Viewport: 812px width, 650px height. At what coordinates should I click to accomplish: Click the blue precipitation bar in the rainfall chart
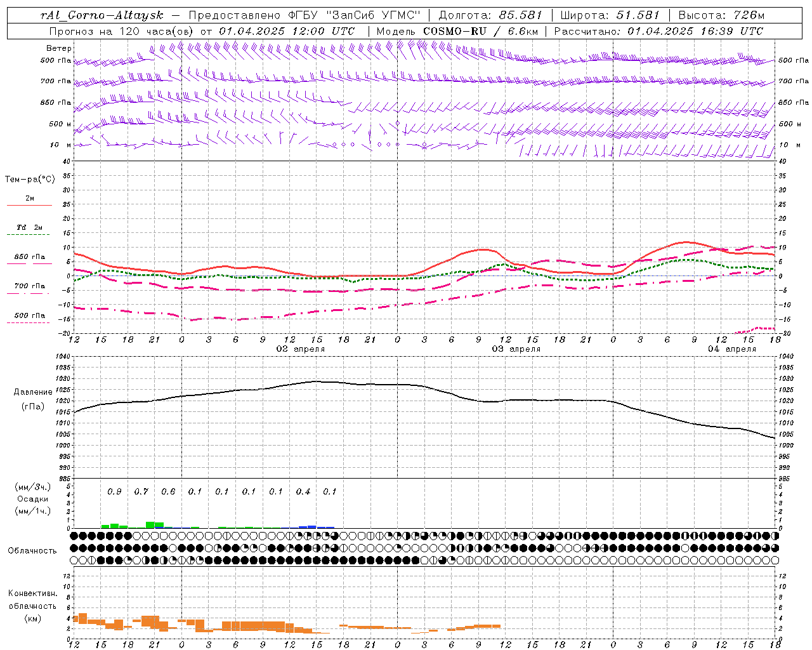pyautogui.click(x=311, y=526)
